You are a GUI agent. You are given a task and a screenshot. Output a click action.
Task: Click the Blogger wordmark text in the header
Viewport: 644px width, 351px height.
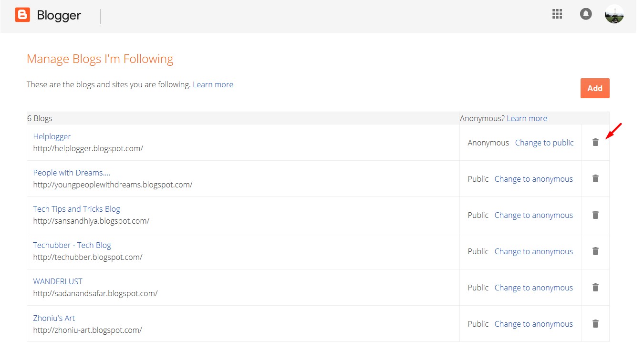59,15
